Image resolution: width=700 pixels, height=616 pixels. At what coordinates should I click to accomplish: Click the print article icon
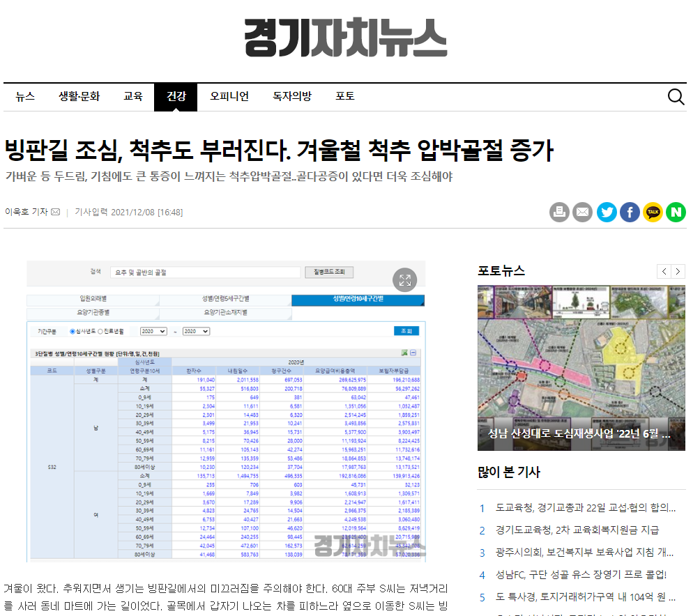click(x=559, y=212)
